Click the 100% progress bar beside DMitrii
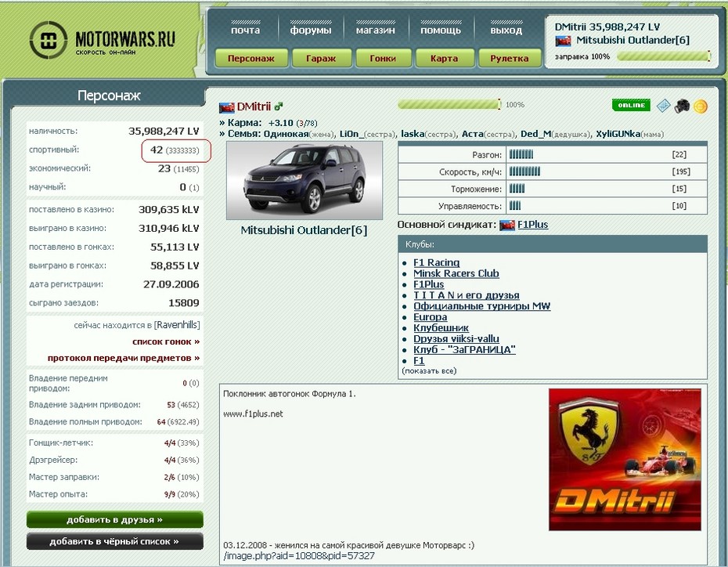The image size is (728, 567). click(x=449, y=104)
